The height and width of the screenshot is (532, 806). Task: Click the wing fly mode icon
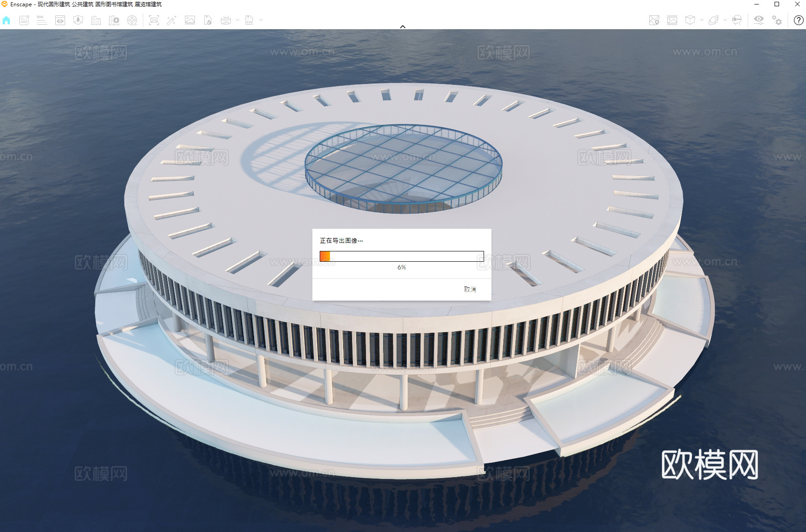pos(714,20)
